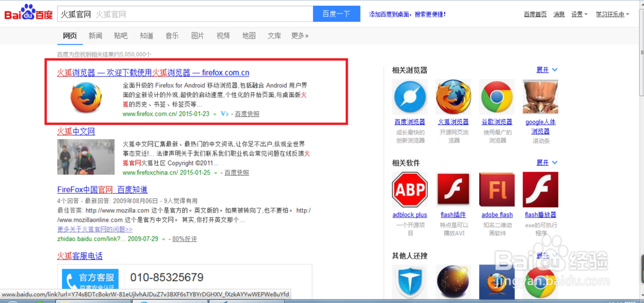Open the flash插件 icon
The height and width of the screenshot is (303, 644).
453,189
